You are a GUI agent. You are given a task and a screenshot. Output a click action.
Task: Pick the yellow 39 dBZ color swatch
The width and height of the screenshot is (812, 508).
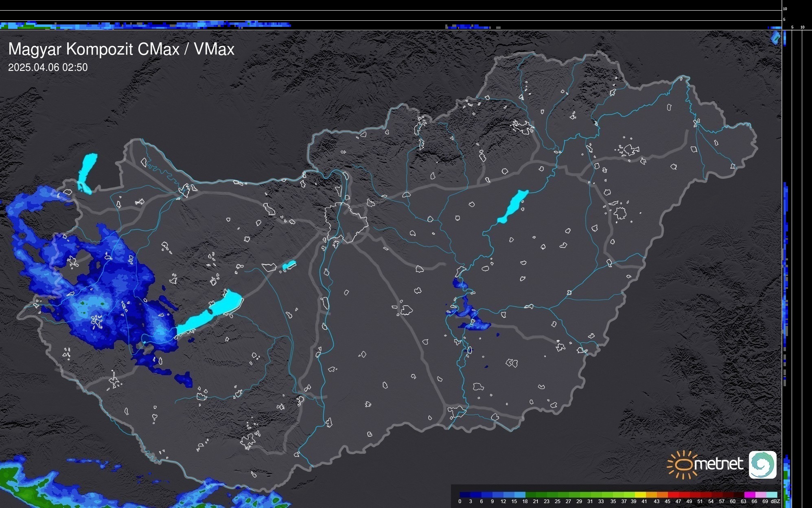640,495
